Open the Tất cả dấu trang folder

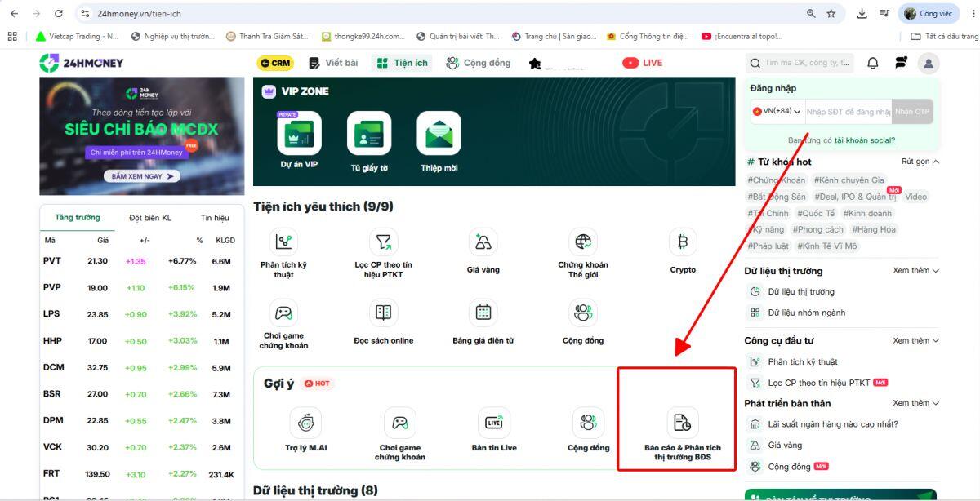943,36
